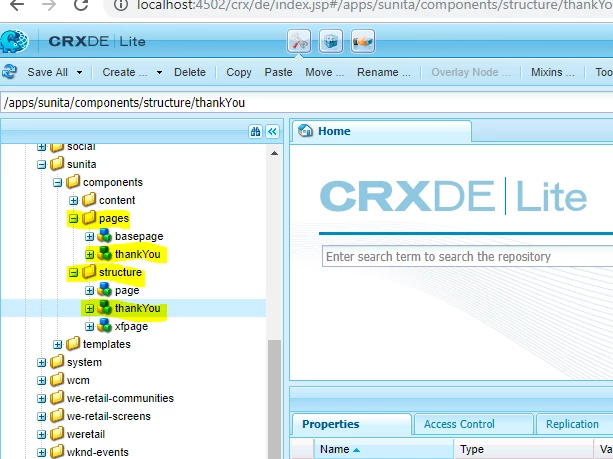The image size is (613, 459).
Task: Click the Paste toolbar button
Action: pyautogui.click(x=278, y=72)
